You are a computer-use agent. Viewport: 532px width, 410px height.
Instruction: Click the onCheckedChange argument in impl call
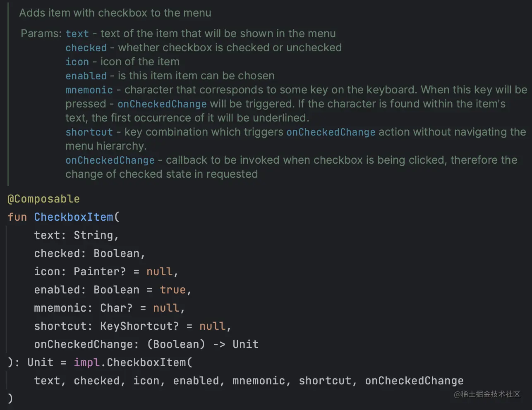pyautogui.click(x=414, y=381)
